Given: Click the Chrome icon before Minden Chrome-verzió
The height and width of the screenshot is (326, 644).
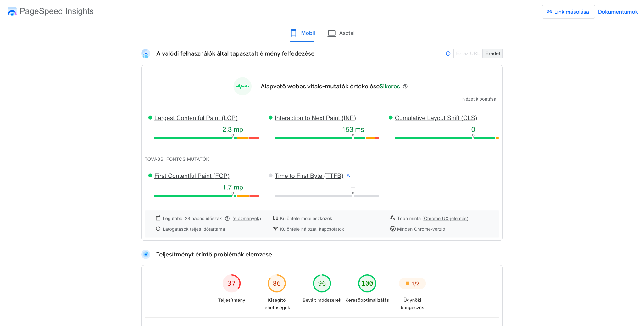Looking at the screenshot, I should coord(393,229).
